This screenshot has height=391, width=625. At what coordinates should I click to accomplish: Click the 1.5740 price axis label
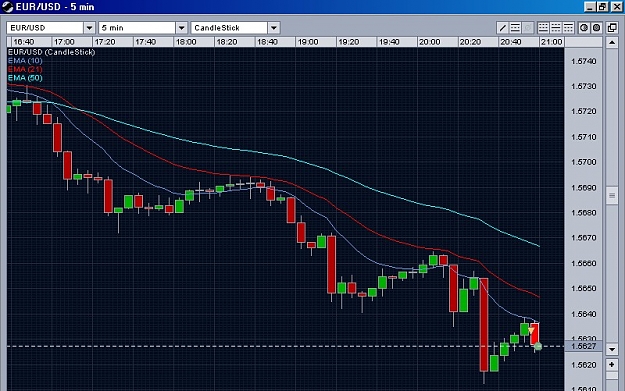pos(584,61)
